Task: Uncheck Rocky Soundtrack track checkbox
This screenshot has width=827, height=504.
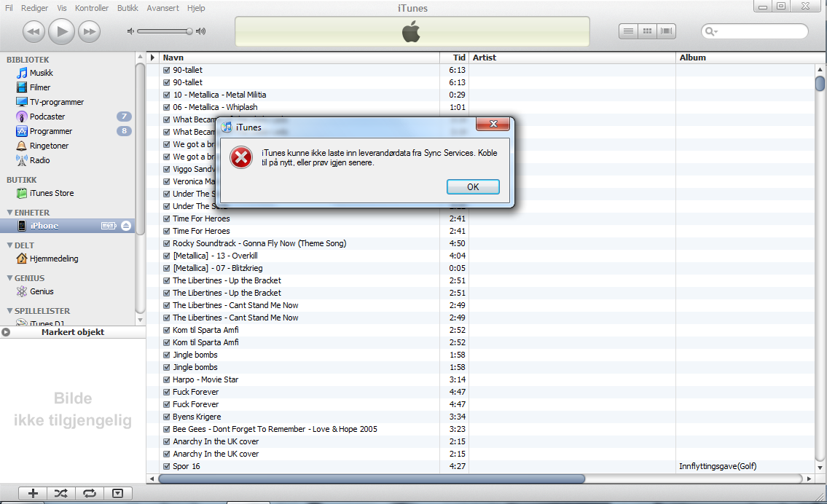Action: tap(167, 243)
